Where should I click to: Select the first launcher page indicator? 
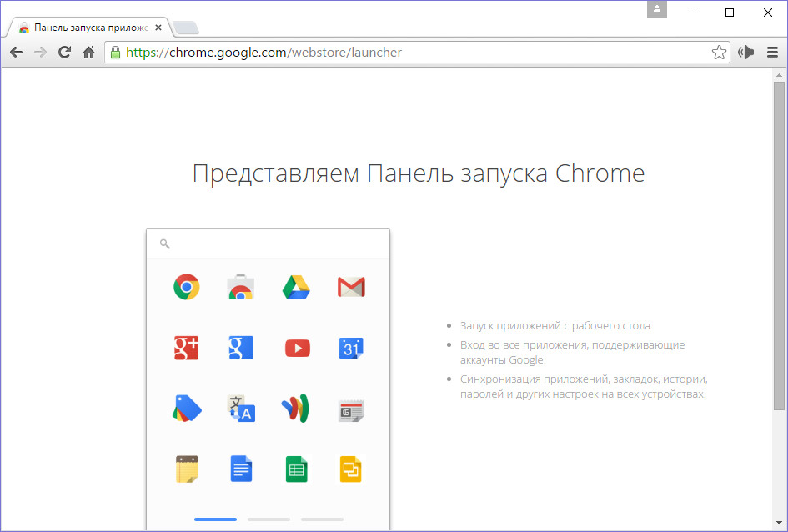[216, 519]
